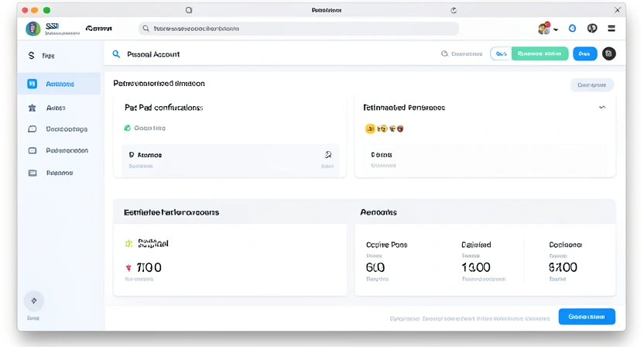Click the round diamond icon button at the sidebar bottom
644x347 pixels.
pyautogui.click(x=34, y=301)
